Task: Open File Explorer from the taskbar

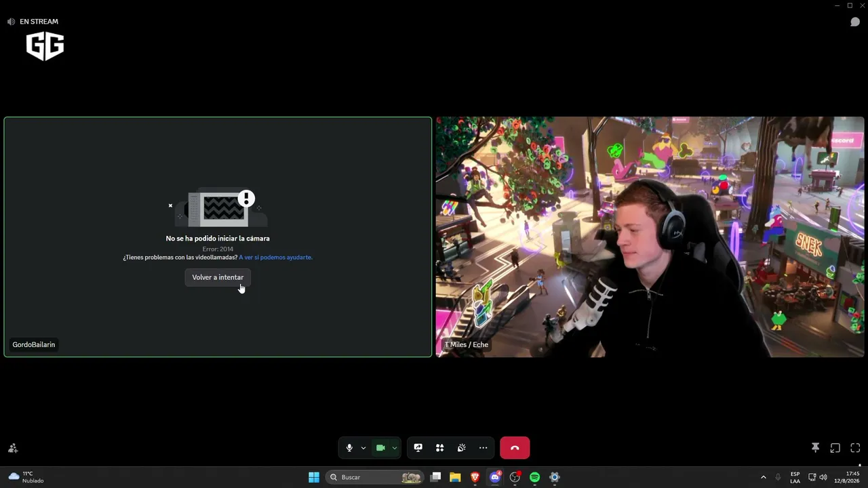Action: coord(455,477)
